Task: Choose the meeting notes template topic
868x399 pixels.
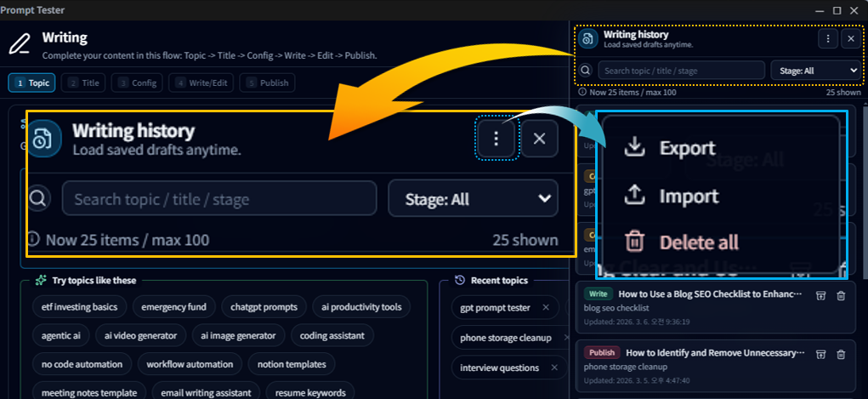Action: pos(89,392)
